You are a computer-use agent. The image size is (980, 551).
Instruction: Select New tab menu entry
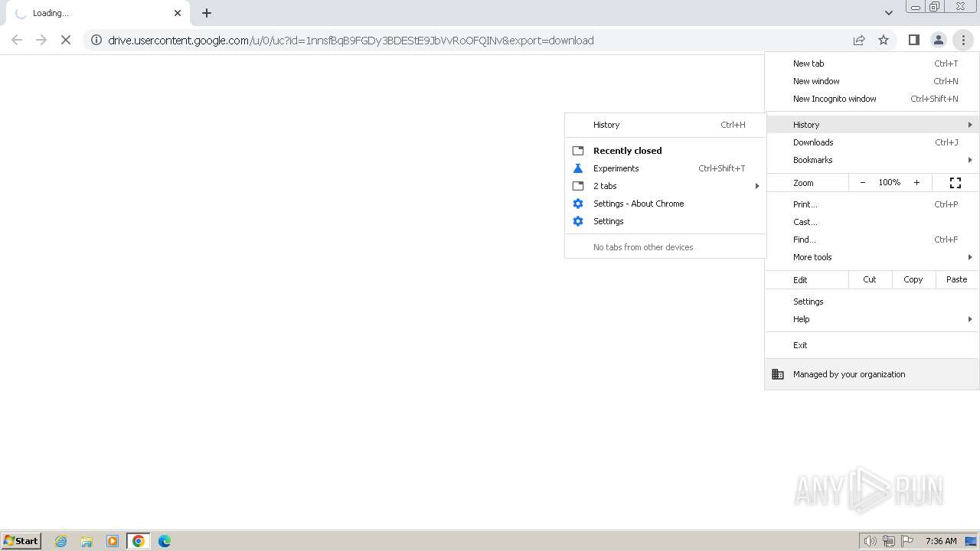[872, 64]
